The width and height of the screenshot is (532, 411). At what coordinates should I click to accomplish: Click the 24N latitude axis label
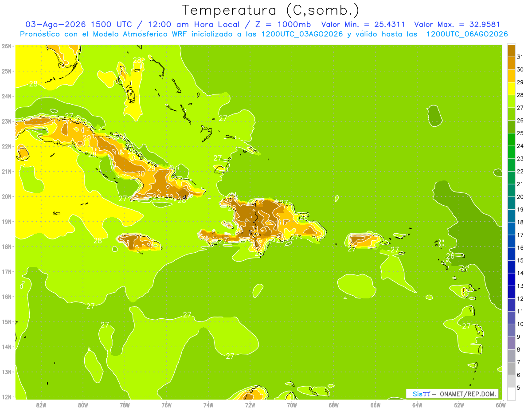(7, 96)
